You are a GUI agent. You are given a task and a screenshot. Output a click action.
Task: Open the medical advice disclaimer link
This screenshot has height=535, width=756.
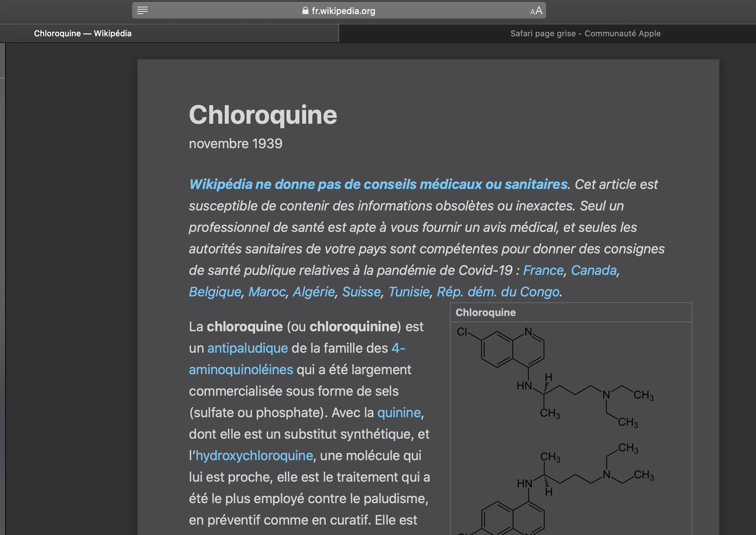tap(378, 184)
